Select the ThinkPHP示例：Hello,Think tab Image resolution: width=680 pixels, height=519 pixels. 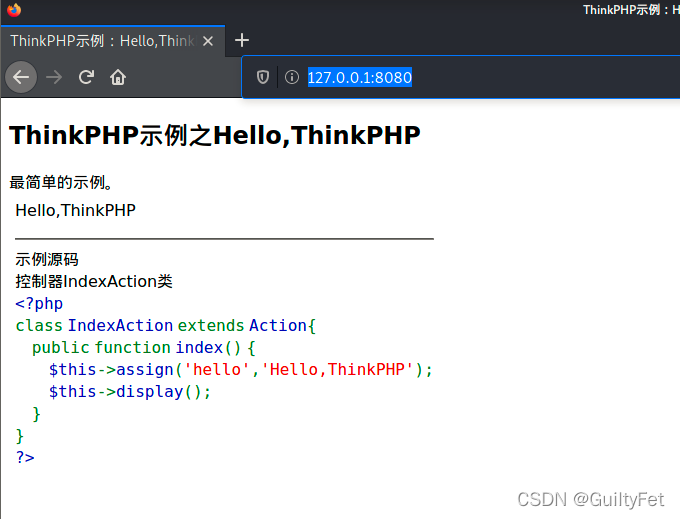(113, 41)
